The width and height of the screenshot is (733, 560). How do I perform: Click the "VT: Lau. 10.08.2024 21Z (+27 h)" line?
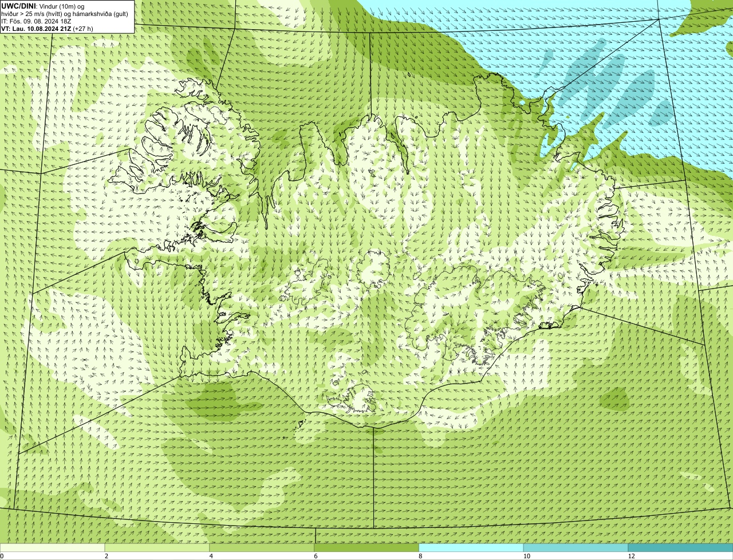tap(47, 28)
